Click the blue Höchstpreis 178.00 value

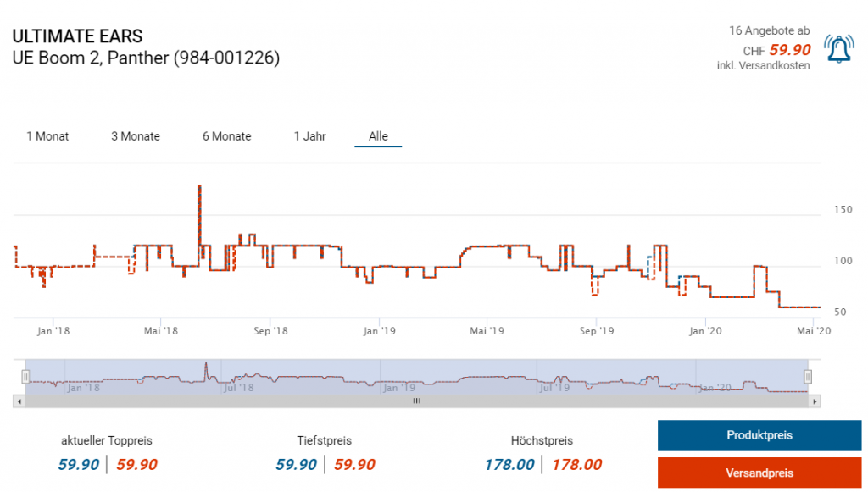click(x=509, y=464)
